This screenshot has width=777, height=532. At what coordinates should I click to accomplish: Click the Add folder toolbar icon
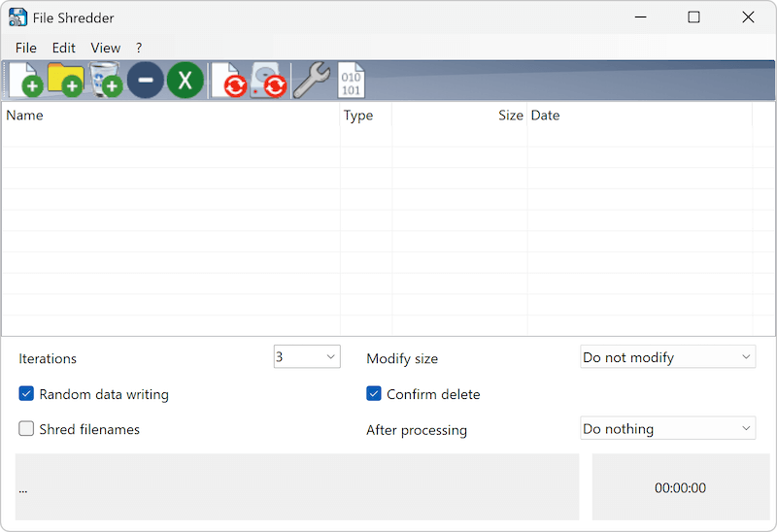point(65,81)
